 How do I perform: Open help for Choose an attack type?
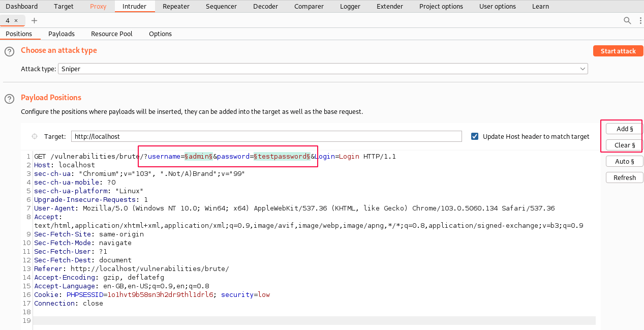click(x=9, y=52)
